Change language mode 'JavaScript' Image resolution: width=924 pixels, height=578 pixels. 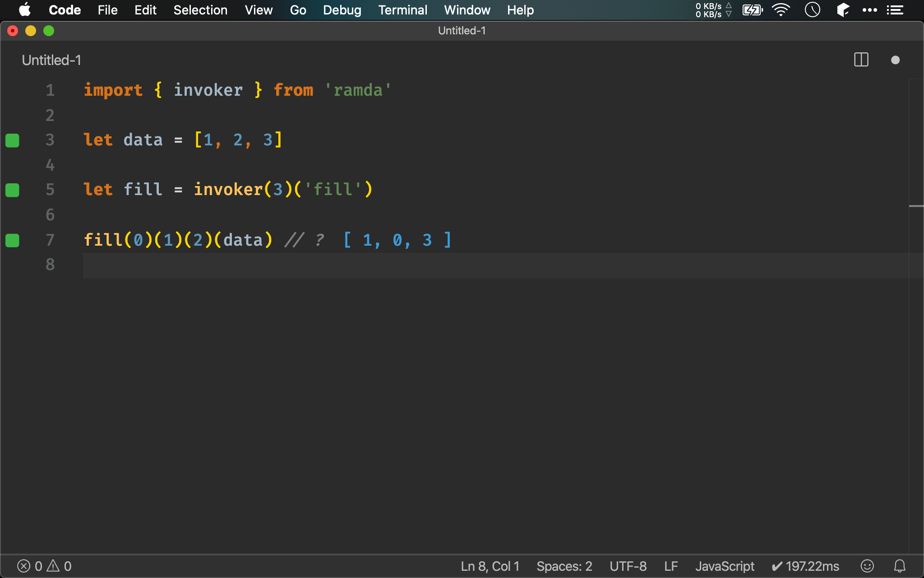pos(725,566)
